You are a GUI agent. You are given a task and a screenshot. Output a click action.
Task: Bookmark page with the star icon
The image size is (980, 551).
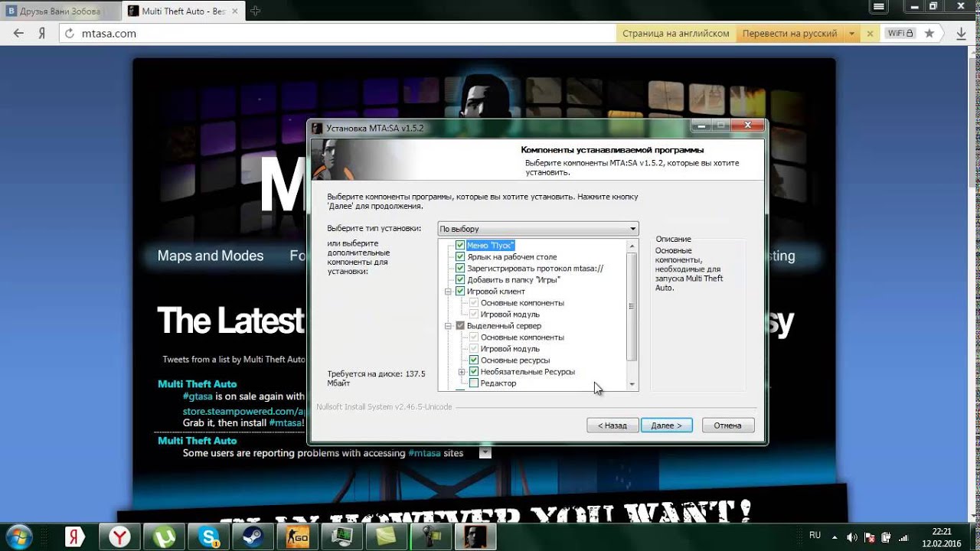(x=929, y=34)
